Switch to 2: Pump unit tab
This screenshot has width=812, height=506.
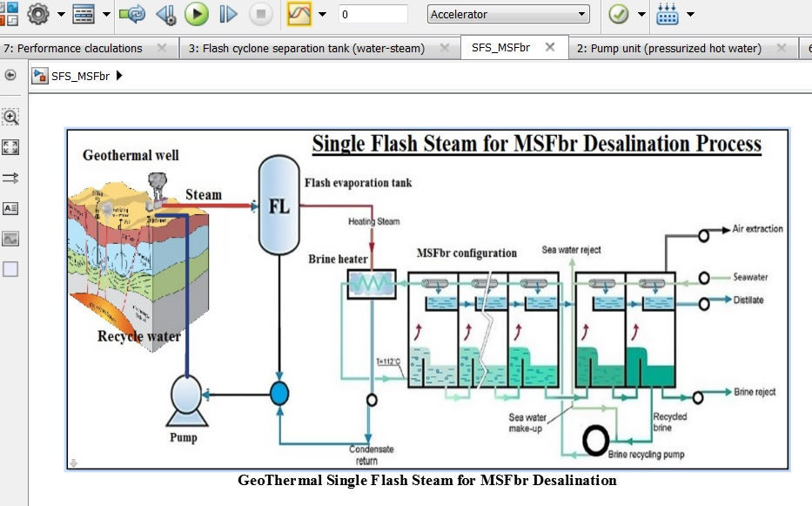pyautogui.click(x=669, y=48)
